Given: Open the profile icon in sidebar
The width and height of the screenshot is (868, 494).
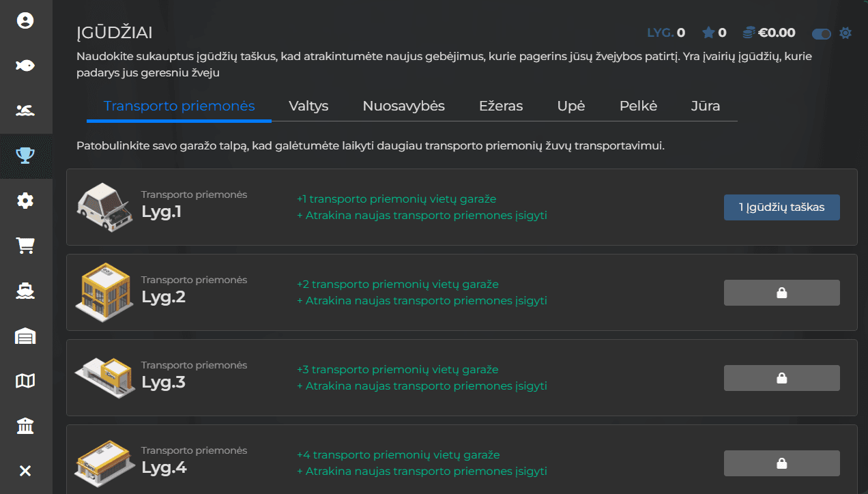Looking at the screenshot, I should [x=25, y=21].
